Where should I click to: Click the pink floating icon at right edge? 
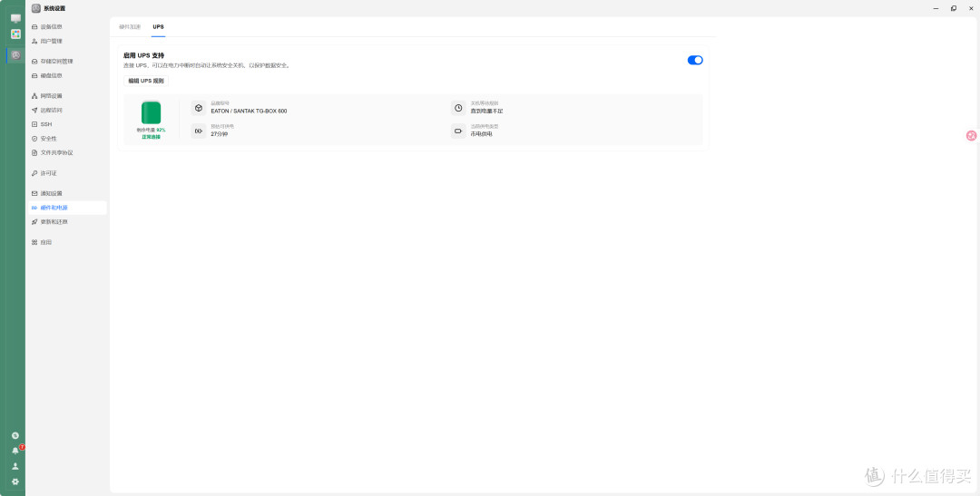tap(971, 135)
